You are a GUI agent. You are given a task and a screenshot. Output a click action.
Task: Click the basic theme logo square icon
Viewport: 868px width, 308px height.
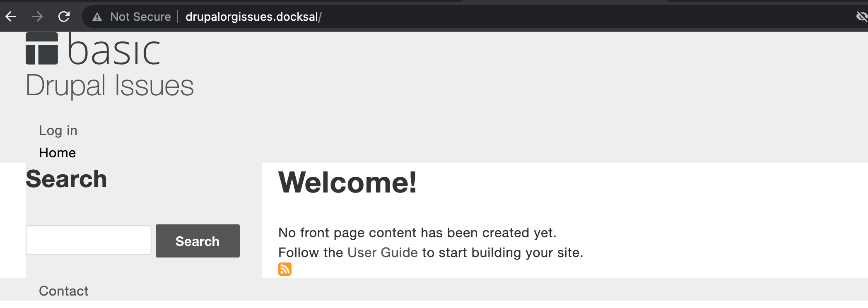click(x=42, y=49)
